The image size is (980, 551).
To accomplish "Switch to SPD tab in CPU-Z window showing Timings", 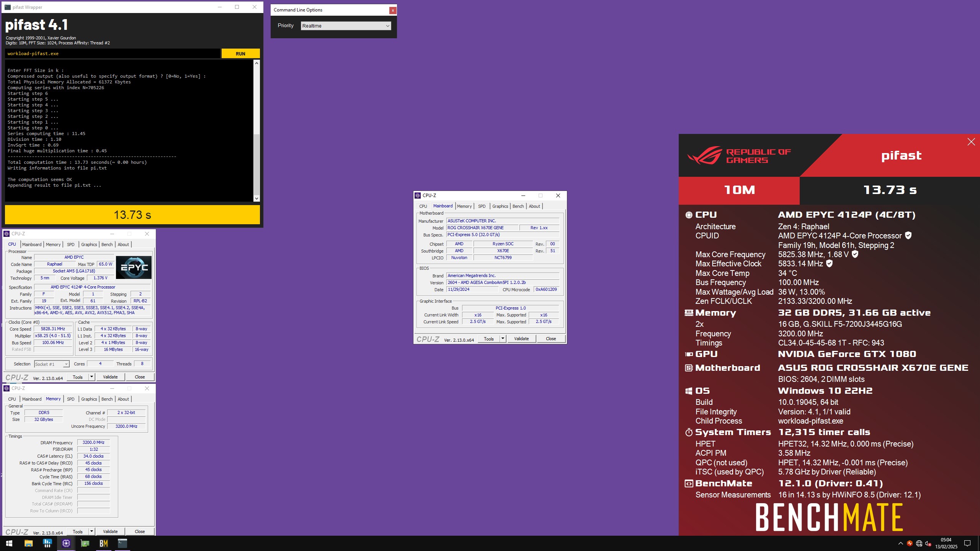I will pos(71,399).
